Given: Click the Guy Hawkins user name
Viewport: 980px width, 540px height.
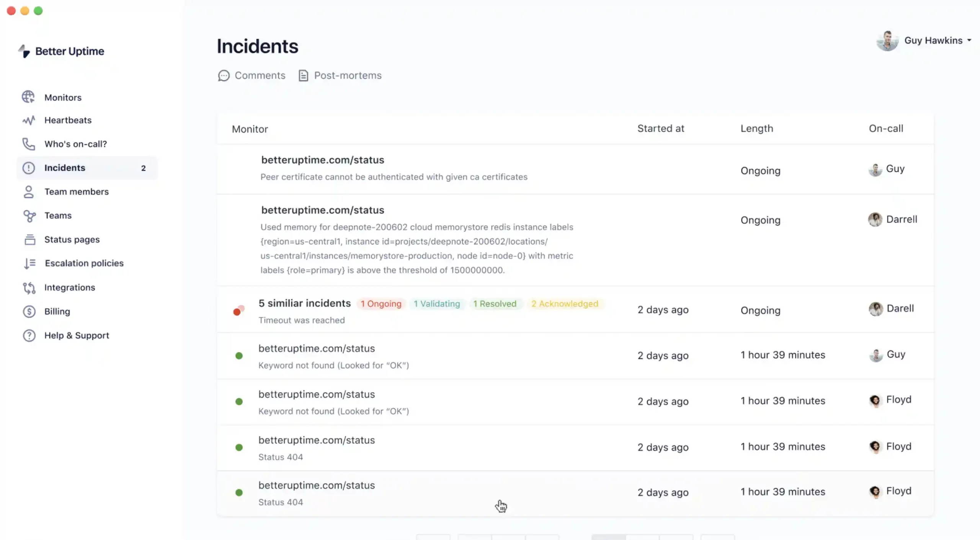Looking at the screenshot, I should pyautogui.click(x=933, y=41).
